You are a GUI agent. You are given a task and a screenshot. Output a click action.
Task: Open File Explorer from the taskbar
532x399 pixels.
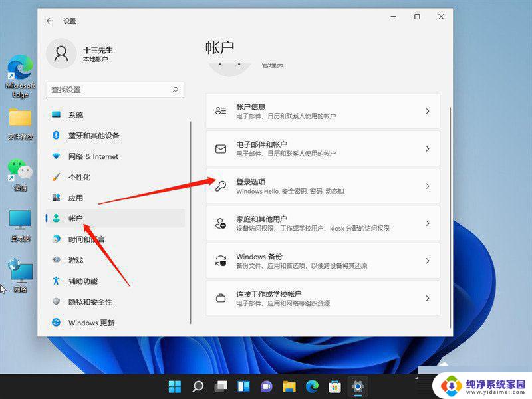(x=289, y=386)
